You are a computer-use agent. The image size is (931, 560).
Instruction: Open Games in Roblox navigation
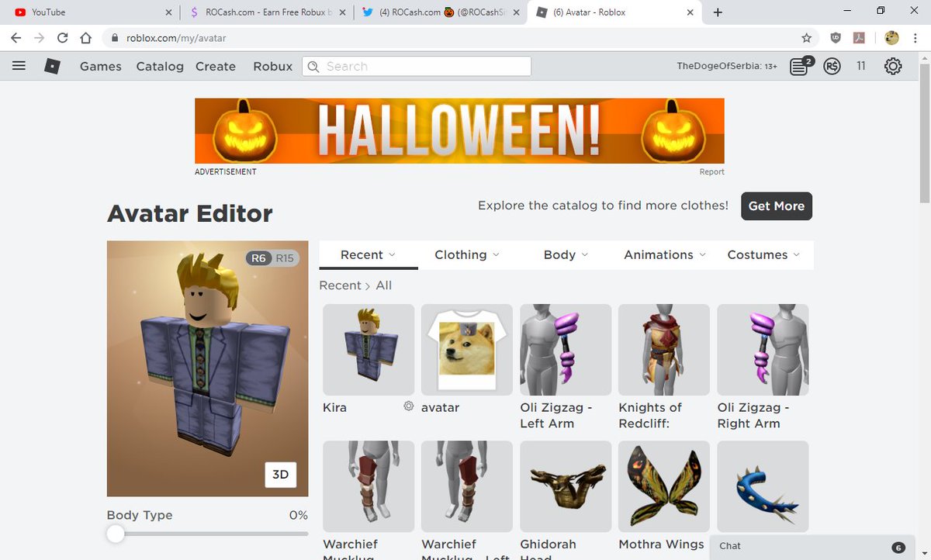pos(101,67)
